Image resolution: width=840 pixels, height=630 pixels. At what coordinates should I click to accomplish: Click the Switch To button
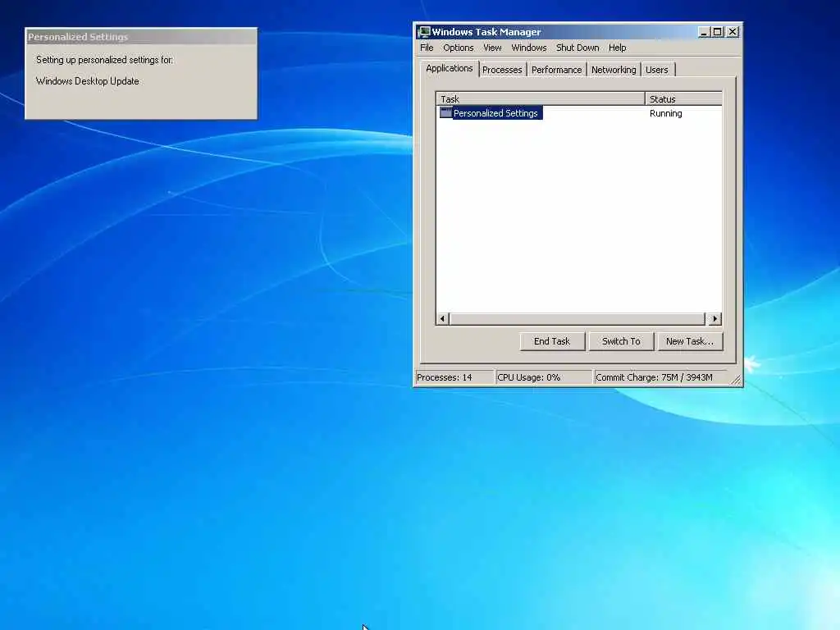coord(621,341)
